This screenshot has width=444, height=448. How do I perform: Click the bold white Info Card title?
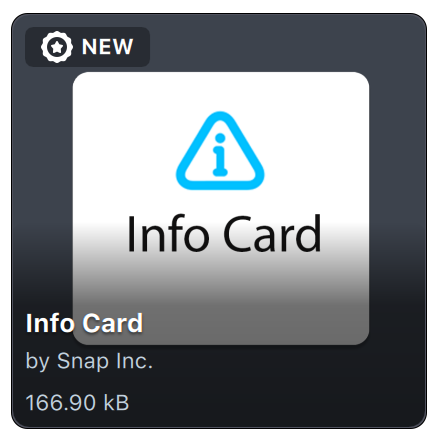(84, 323)
